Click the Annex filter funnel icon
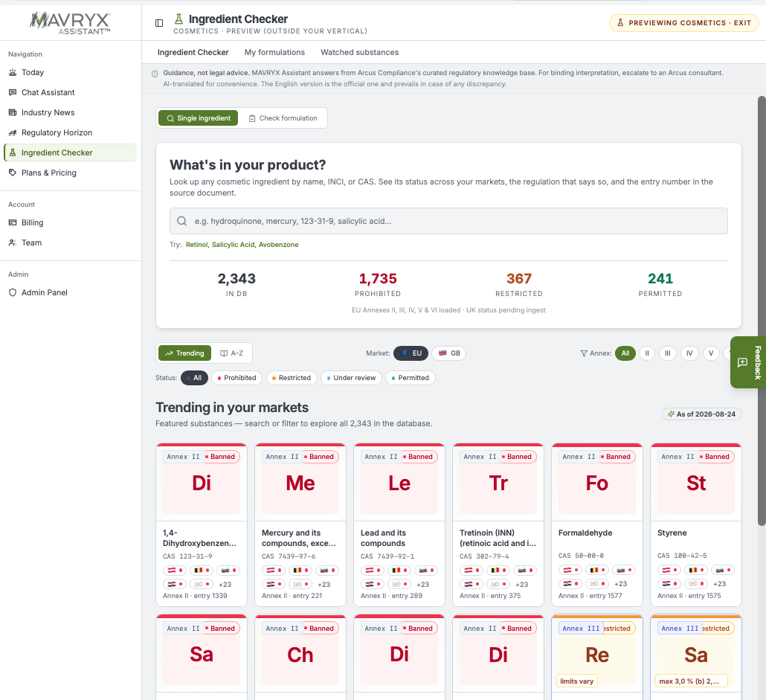The width and height of the screenshot is (766, 700). tap(583, 353)
